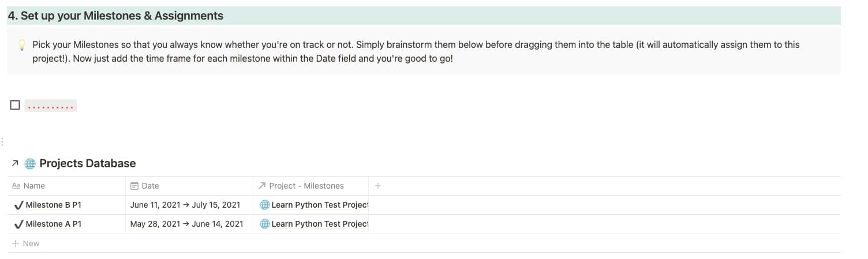Viewport: 868px width, 259px height.
Task: Open the Milestone A P1 page
Action: click(x=53, y=224)
